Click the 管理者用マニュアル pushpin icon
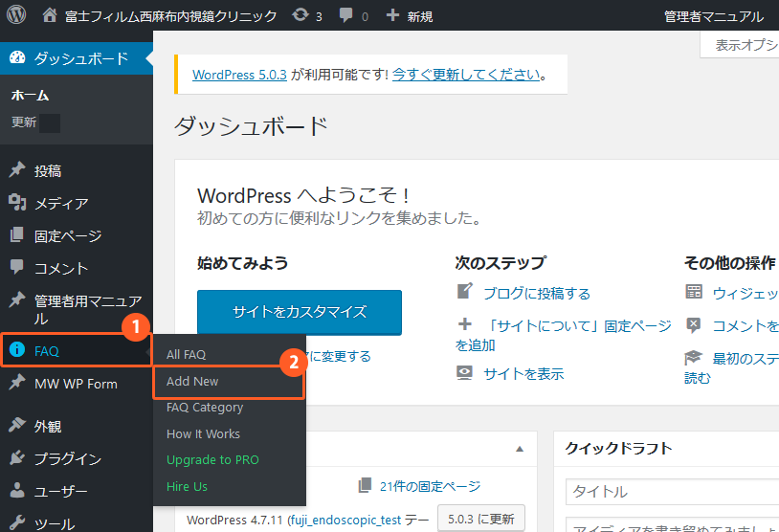Image resolution: width=779 pixels, height=532 pixels. [x=17, y=299]
